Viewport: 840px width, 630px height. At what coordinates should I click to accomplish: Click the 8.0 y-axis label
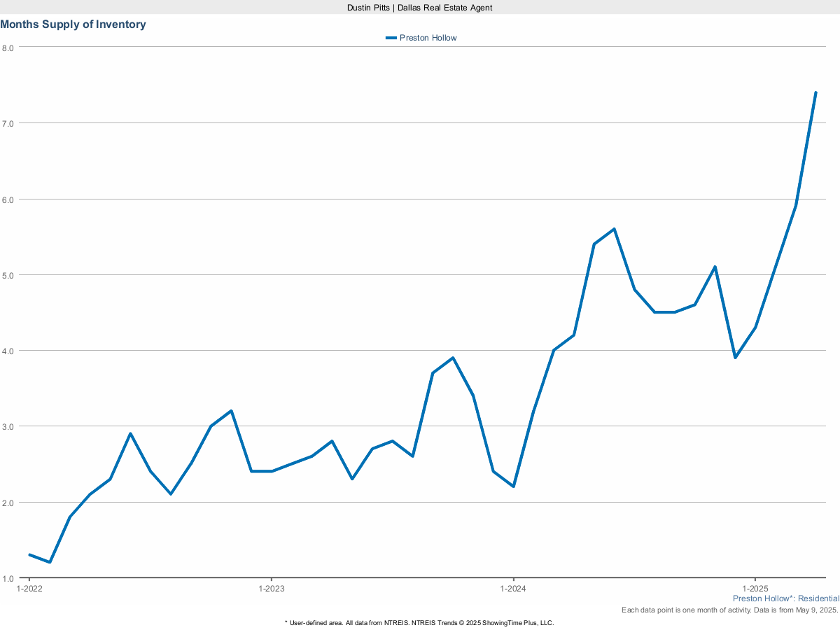click(8, 48)
